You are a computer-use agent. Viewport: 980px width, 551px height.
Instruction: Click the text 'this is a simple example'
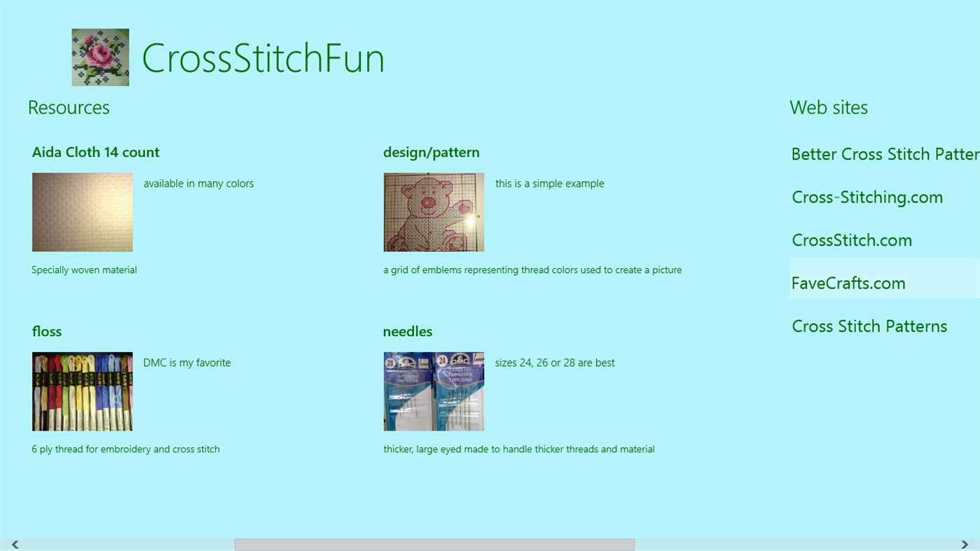click(550, 183)
